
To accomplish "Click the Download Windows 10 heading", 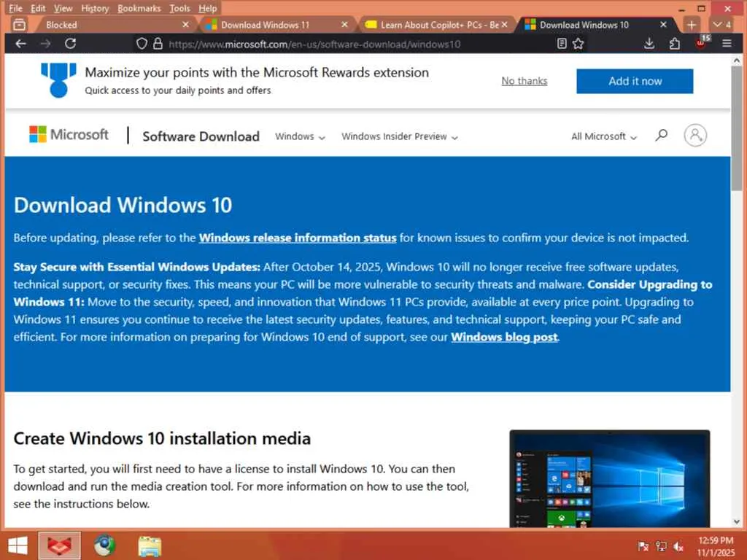I will pyautogui.click(x=123, y=205).
